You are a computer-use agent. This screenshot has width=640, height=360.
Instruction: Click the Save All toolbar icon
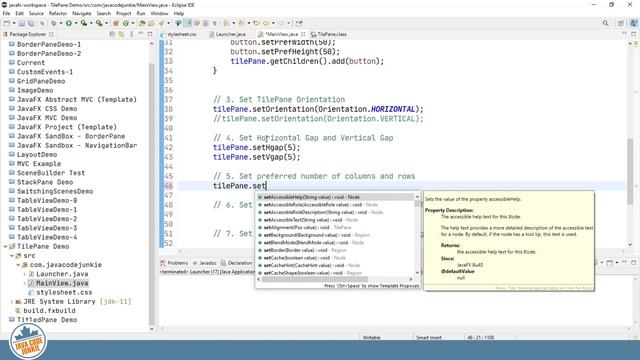click(31, 23)
